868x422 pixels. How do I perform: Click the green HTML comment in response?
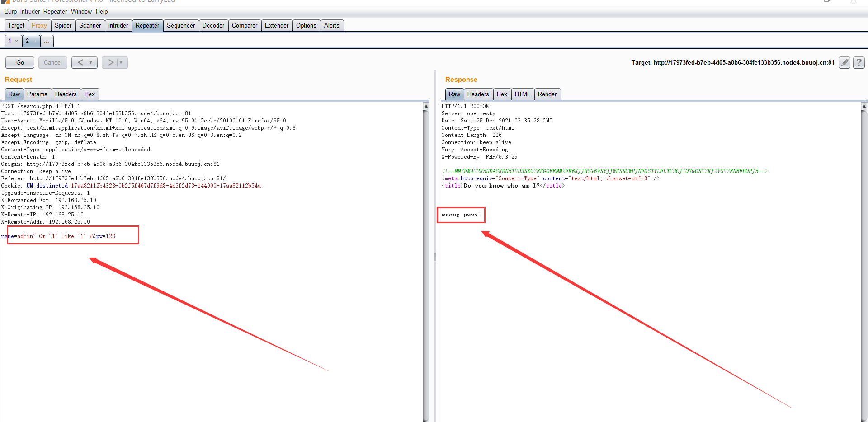click(x=604, y=171)
